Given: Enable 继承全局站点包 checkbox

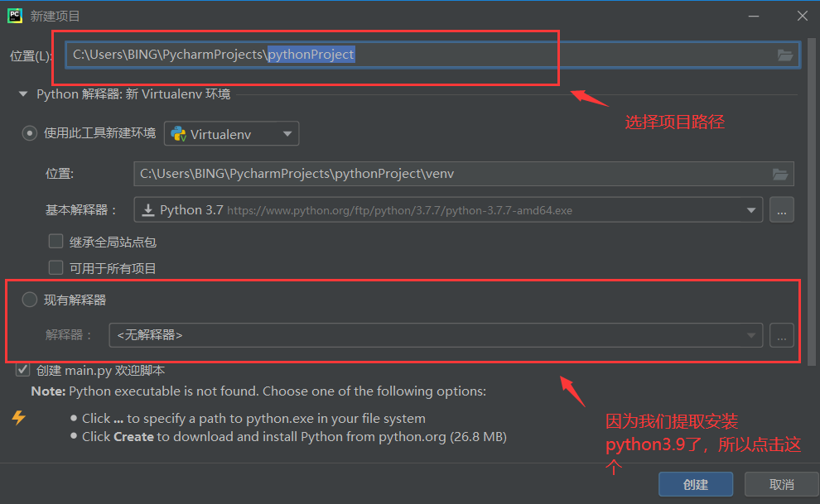Looking at the screenshot, I should 55,241.
